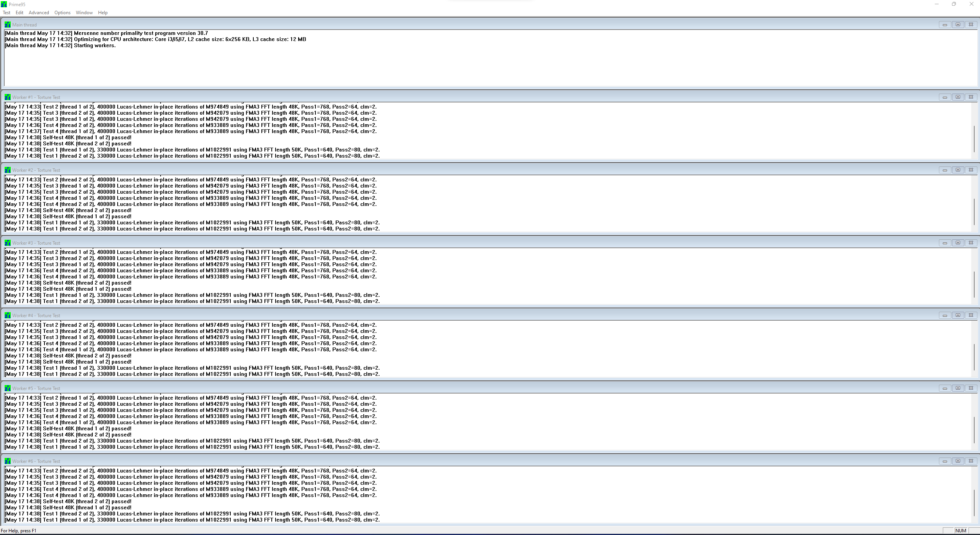Open the Options menu
980x535 pixels.
point(62,13)
